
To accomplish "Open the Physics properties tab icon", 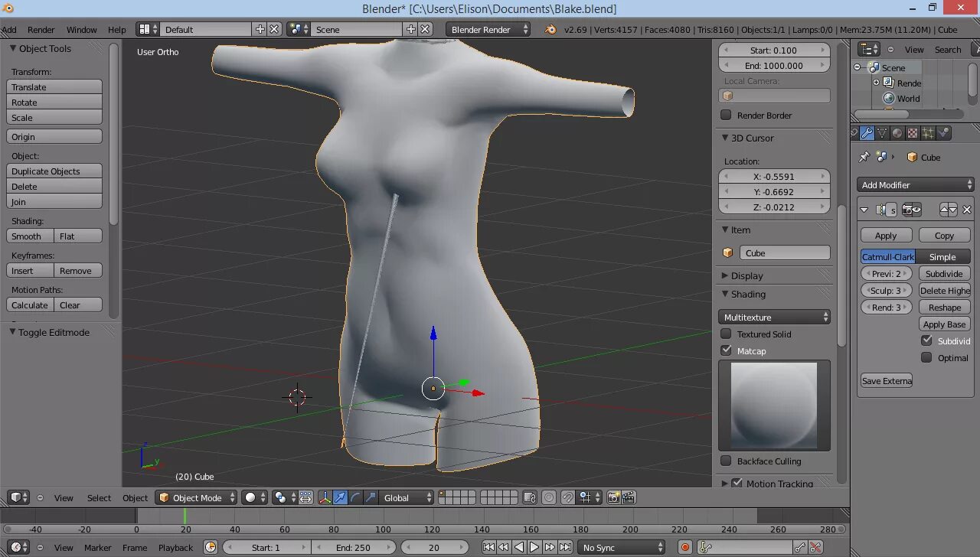I will pyautogui.click(x=943, y=133).
